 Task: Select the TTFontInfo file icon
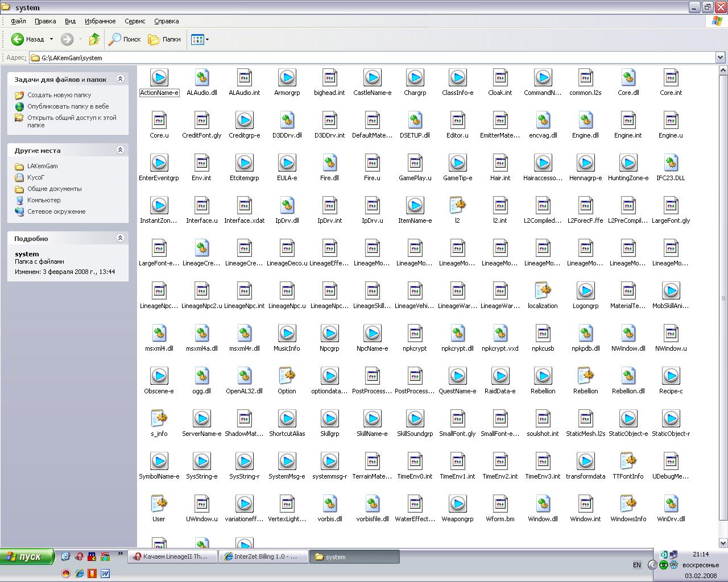point(628,461)
